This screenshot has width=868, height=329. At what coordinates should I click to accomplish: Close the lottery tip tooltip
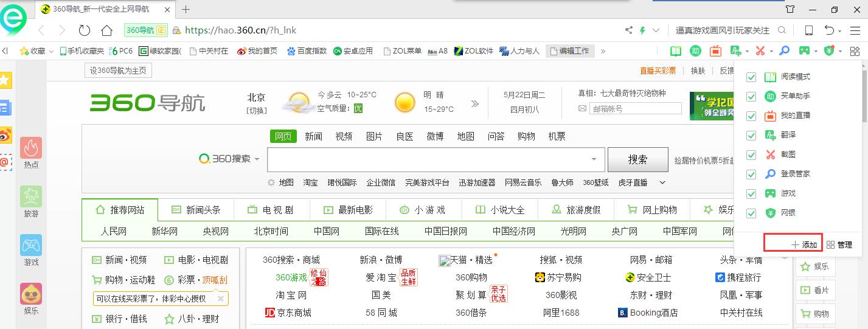click(221, 299)
